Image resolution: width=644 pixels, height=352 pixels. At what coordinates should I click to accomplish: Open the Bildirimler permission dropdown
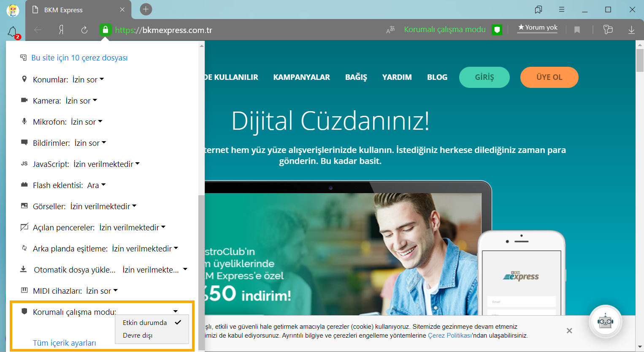click(x=90, y=143)
